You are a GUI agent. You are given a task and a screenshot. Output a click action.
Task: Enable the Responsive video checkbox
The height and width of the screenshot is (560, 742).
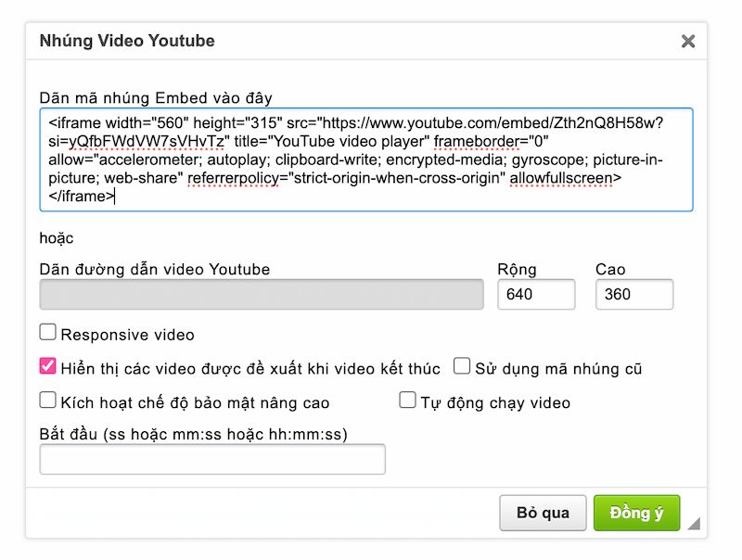48,333
